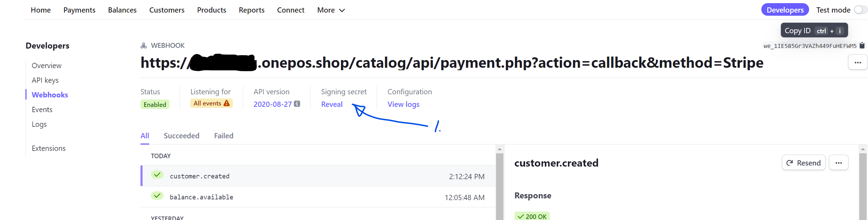
Task: Switch to the Failed tab
Action: 224,136
